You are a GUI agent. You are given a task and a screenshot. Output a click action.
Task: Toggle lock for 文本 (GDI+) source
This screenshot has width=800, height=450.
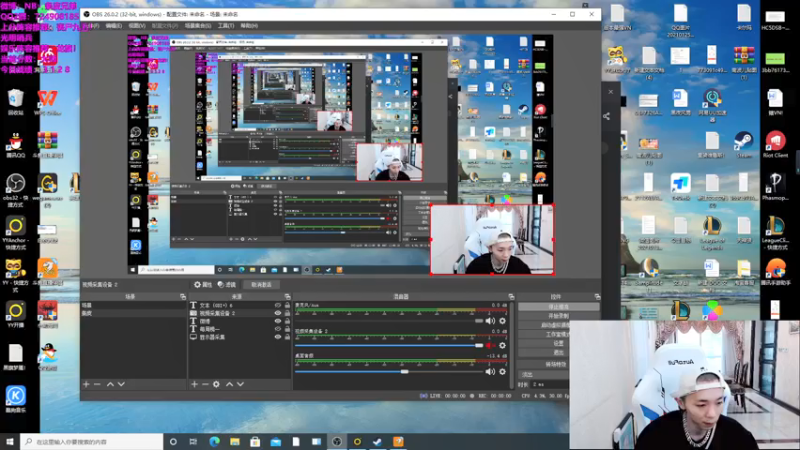click(x=287, y=305)
